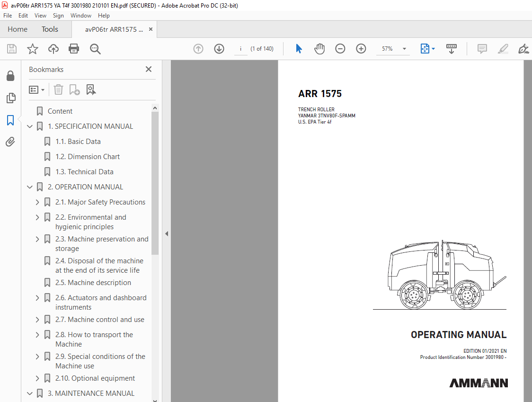This screenshot has height=402, width=532.
Task: Toggle the Bookmarks panel icon
Action: pyautogui.click(x=10, y=120)
